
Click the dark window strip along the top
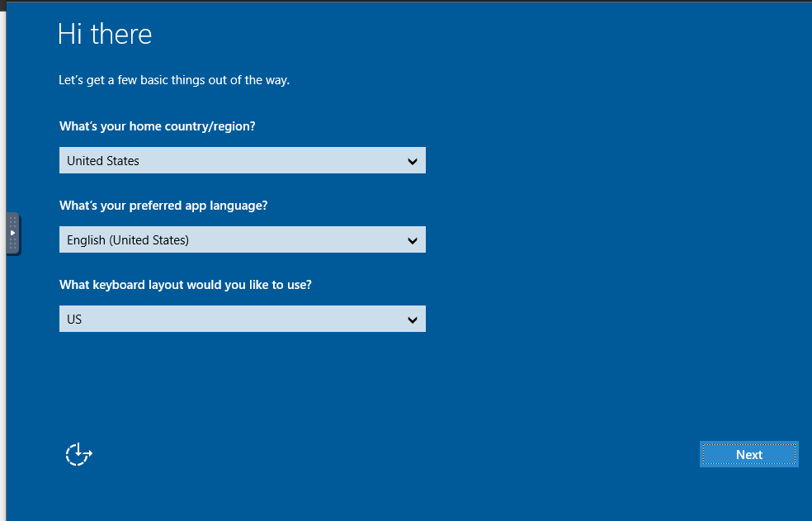406,1
